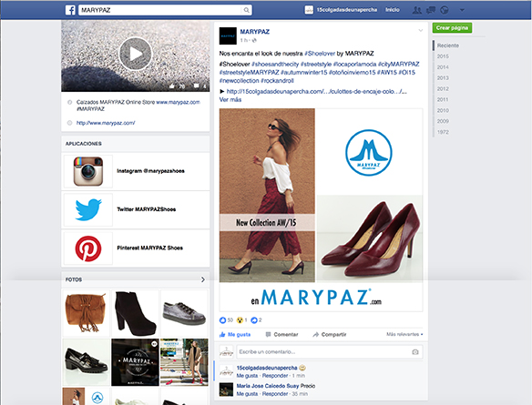The image size is (532, 405).
Task: Click the Facebook logo icon
Action: (70, 10)
